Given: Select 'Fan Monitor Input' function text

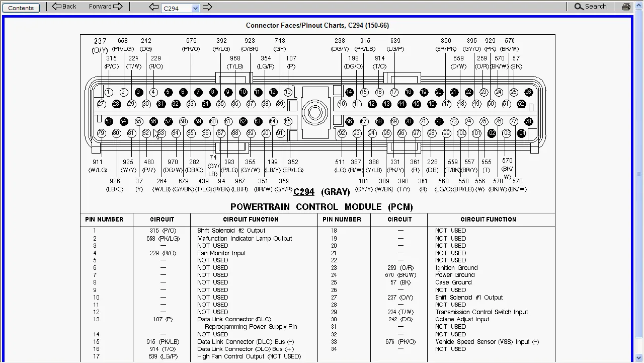Looking at the screenshot, I should 221,253.
